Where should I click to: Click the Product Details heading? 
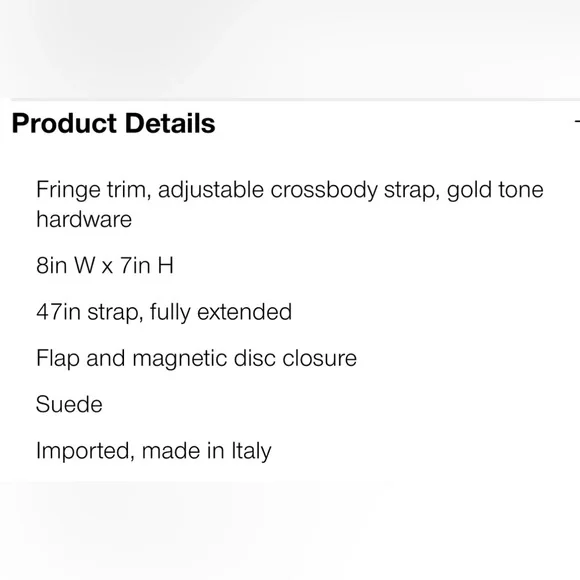(113, 123)
